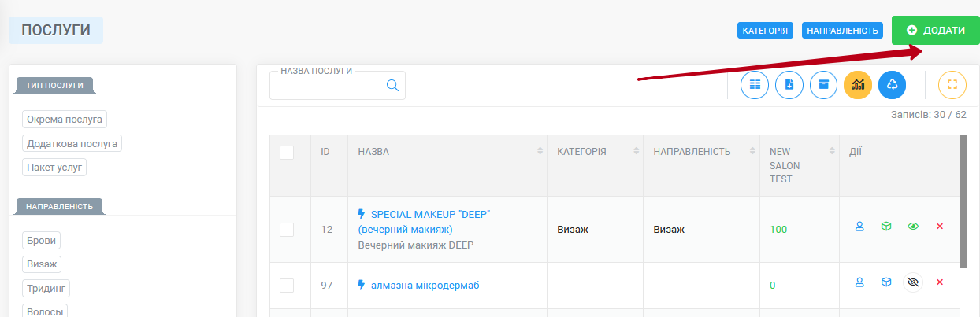Image resolution: width=980 pixels, height=317 pixels.
Task: Click lightning icon beside алмазна мікродермаб
Action: 362,285
